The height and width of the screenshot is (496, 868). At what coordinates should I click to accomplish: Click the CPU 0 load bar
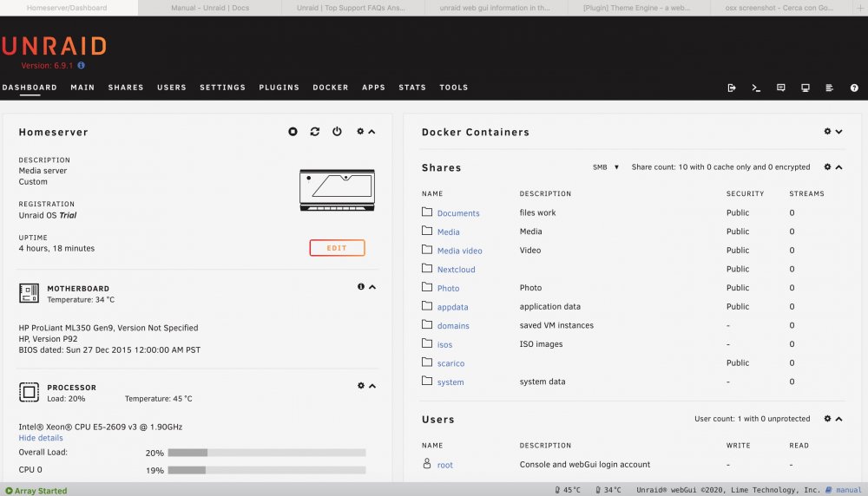pos(266,470)
